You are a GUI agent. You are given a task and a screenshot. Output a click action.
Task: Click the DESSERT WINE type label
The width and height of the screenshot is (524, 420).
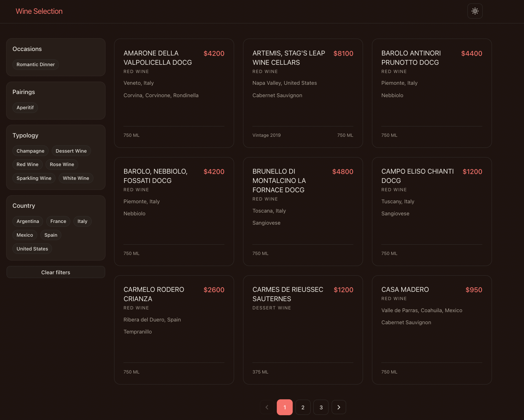(272, 308)
